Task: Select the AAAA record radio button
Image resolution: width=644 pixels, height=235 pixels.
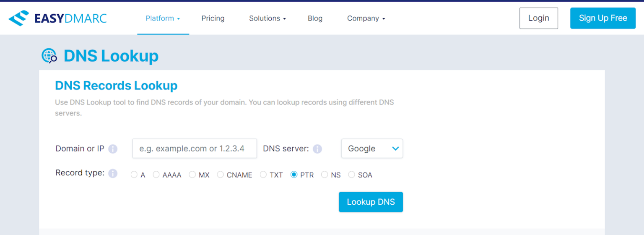Action: [x=156, y=175]
